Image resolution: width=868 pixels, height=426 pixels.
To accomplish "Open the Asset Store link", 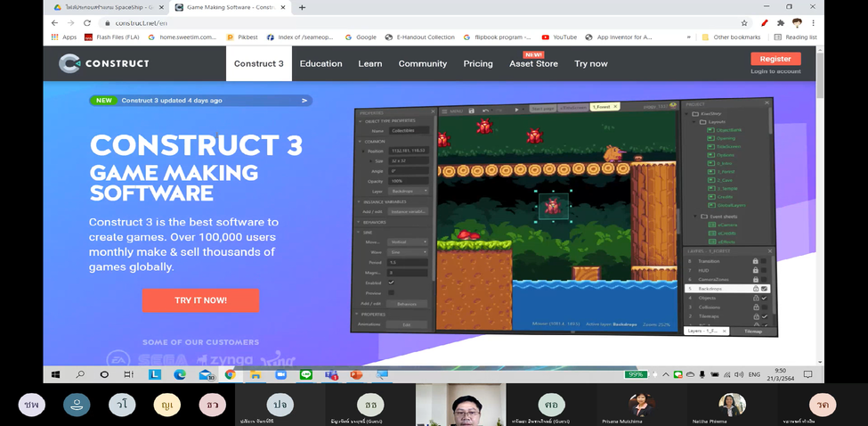I will coord(533,63).
